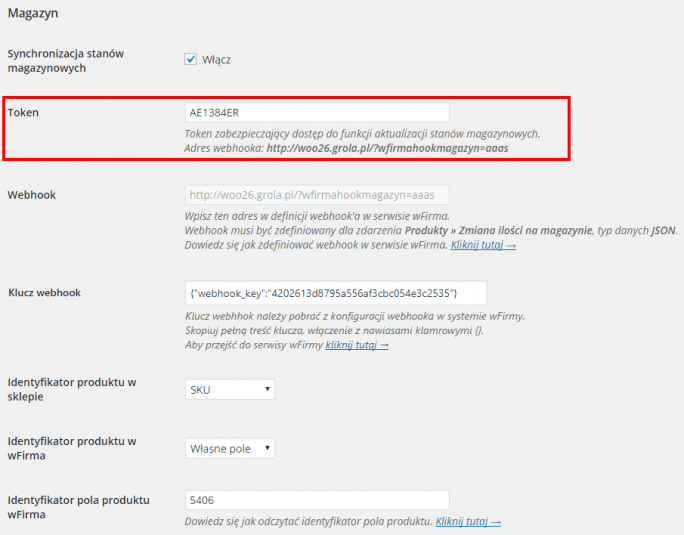The height and width of the screenshot is (535, 684).
Task: Focus the Klucz webhook input field
Action: 336,293
